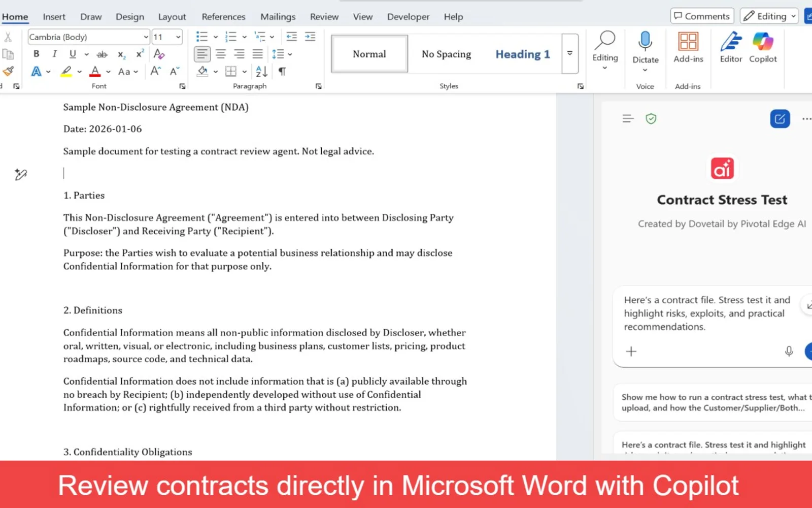Open Add-ins from ribbon
812x508 pixels.
688,47
